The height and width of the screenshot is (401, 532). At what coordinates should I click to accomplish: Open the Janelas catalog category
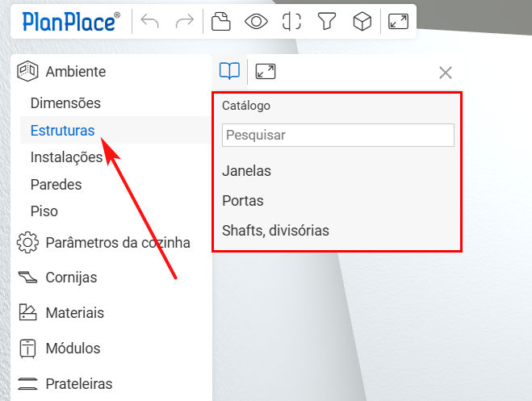[246, 171]
